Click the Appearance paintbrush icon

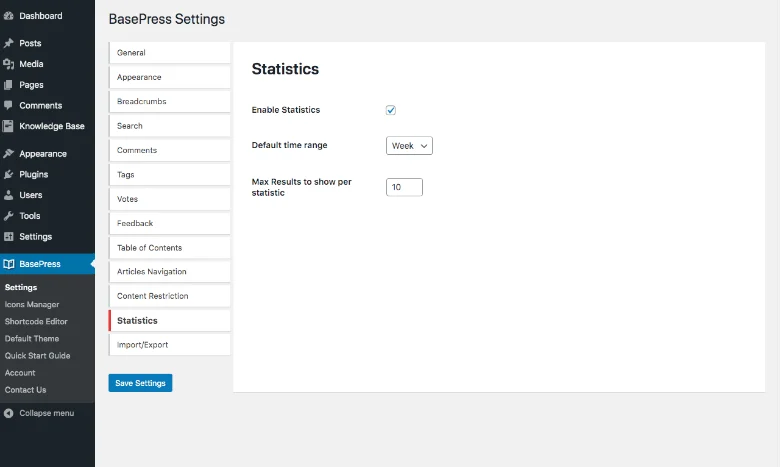[8, 154]
